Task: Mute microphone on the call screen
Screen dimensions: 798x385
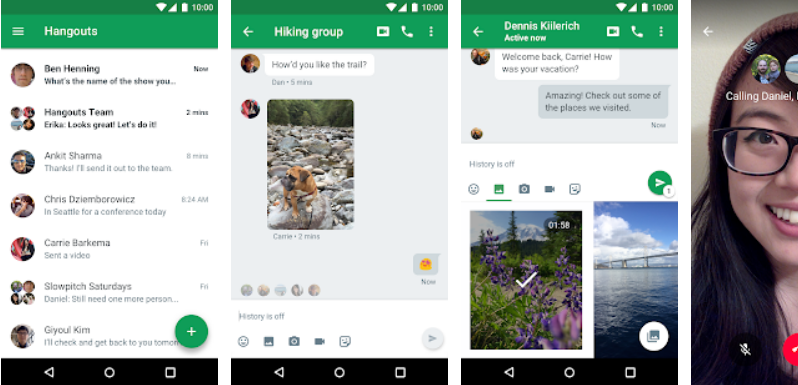Action: click(x=745, y=349)
